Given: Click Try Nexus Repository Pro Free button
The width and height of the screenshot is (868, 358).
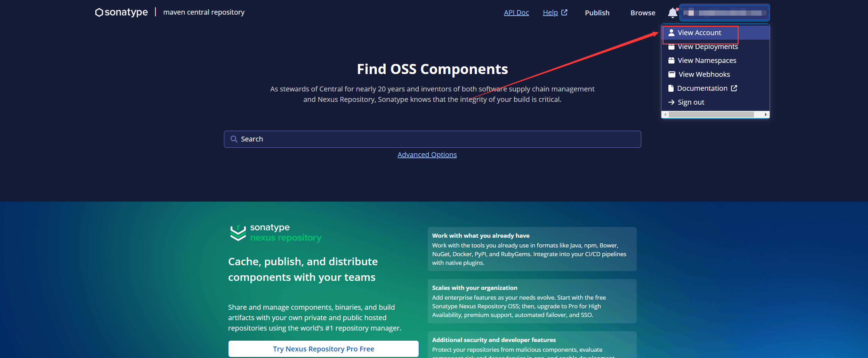Looking at the screenshot, I should [x=323, y=349].
